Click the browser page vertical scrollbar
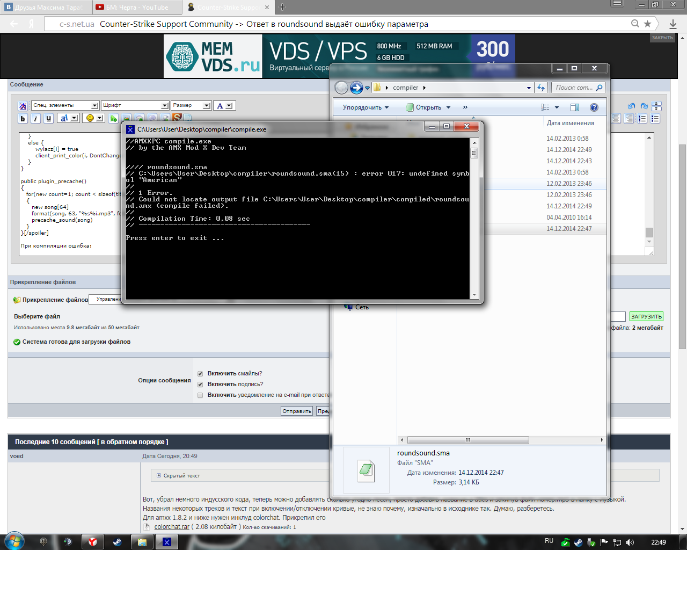Screen dimensions: 687x616 (682, 247)
